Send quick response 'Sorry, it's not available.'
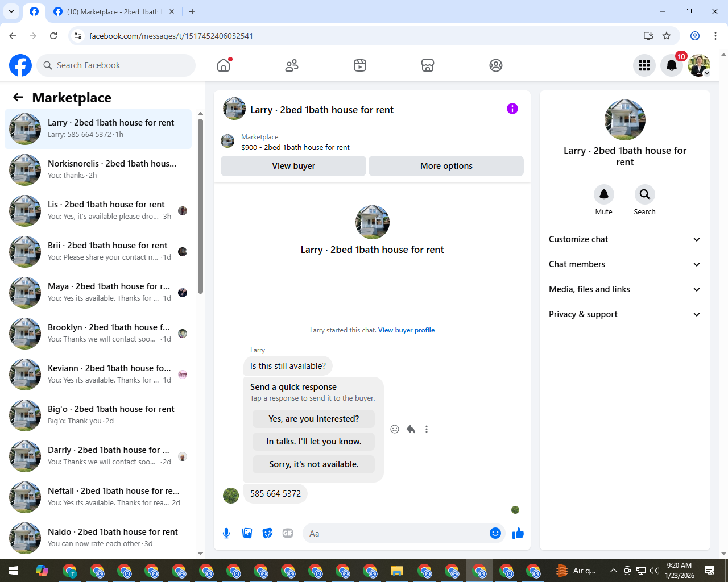Screen dimensions: 728x582 pos(314,464)
